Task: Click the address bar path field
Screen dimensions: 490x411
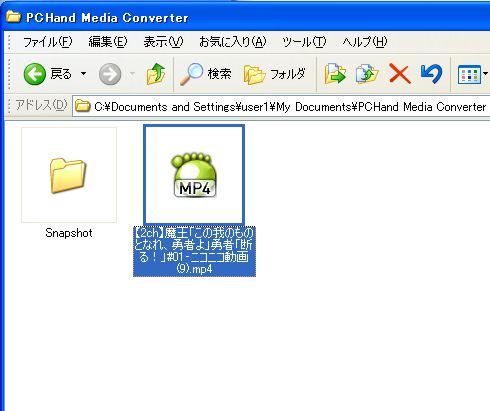Action: [x=281, y=107]
